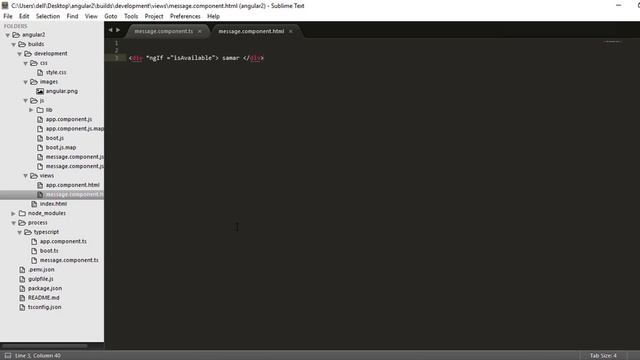The height and width of the screenshot is (360, 640).
Task: Collapse the views folder
Action: coord(25,176)
